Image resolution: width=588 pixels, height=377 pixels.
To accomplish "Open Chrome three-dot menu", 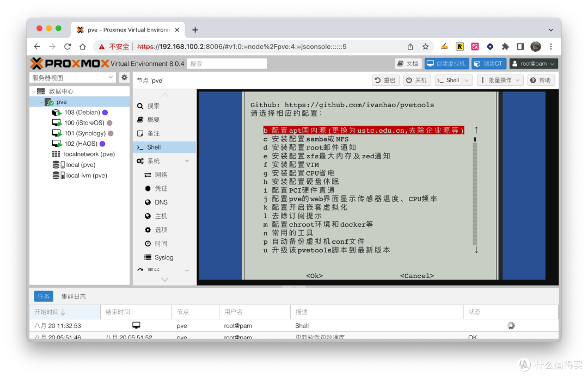I will tap(551, 46).
